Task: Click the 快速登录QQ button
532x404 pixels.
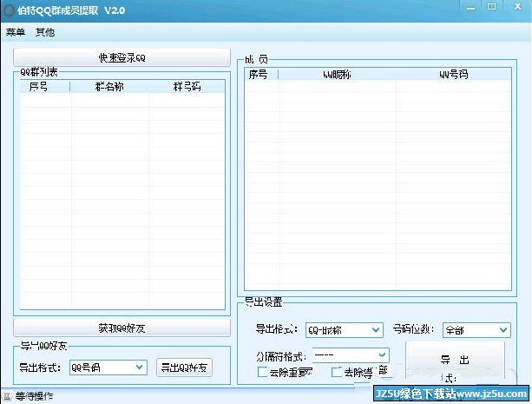Action: point(122,57)
